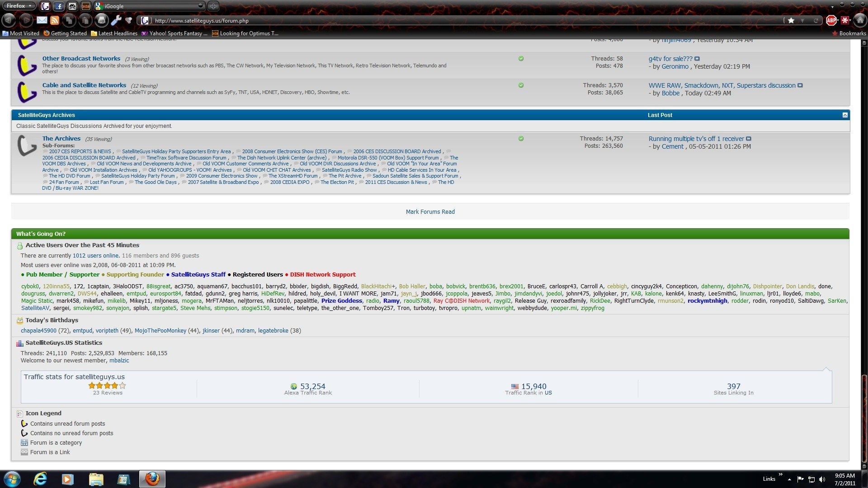The image size is (868, 488).
Task: Open The Archives forum
Action: pyautogui.click(x=61, y=138)
